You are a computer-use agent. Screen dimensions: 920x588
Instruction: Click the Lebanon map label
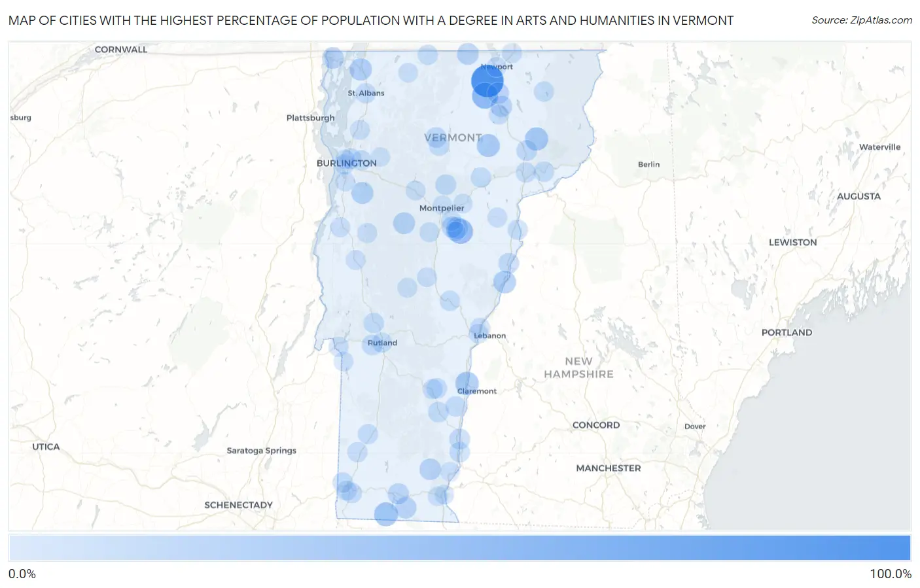coord(490,336)
